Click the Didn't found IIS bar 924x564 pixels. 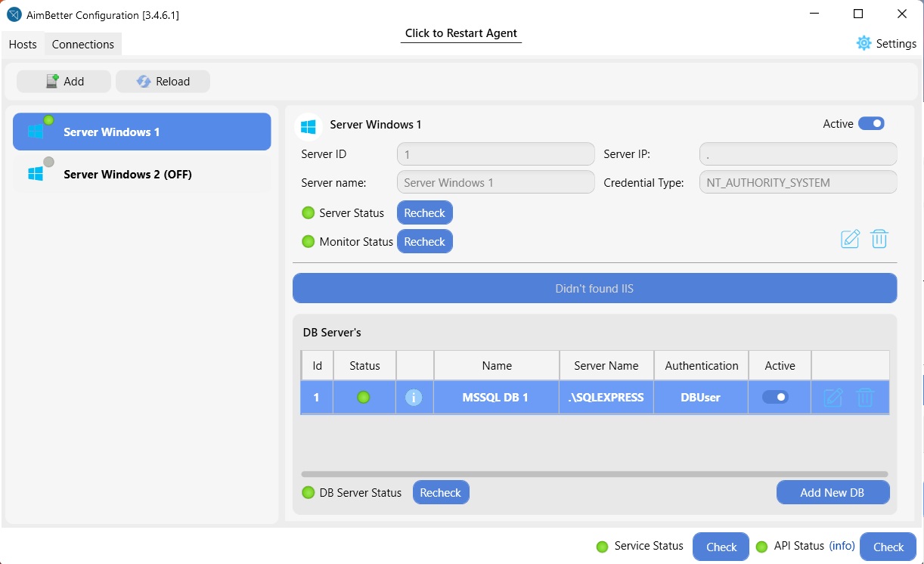pos(595,288)
